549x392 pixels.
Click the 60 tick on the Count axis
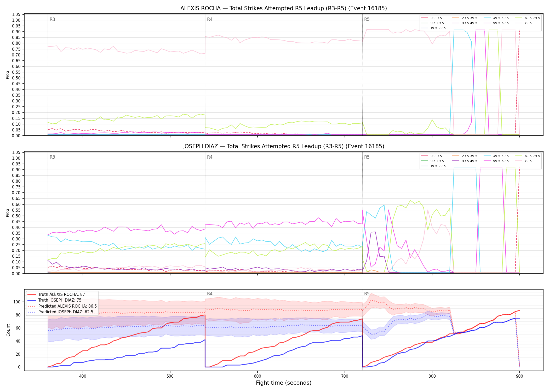pyautogui.click(x=18, y=328)
